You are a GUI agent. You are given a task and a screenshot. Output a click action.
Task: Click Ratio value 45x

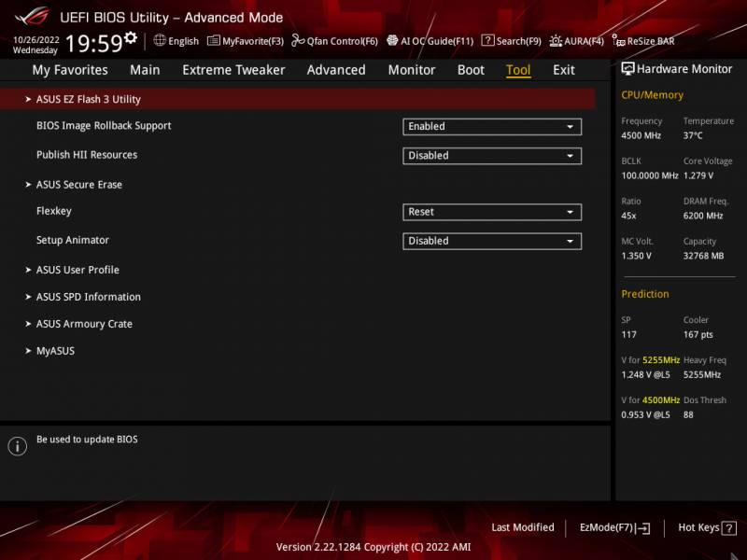(628, 216)
